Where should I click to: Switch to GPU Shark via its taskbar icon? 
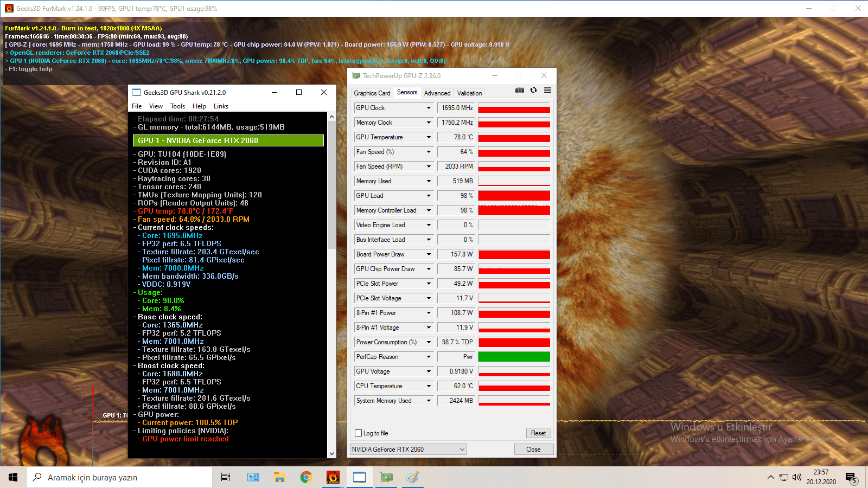tap(359, 477)
